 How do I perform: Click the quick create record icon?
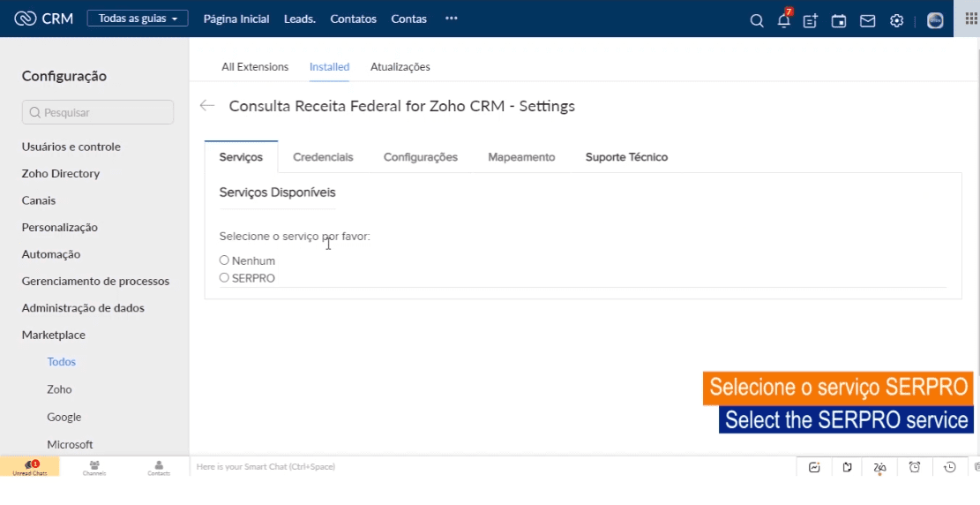pos(810,20)
